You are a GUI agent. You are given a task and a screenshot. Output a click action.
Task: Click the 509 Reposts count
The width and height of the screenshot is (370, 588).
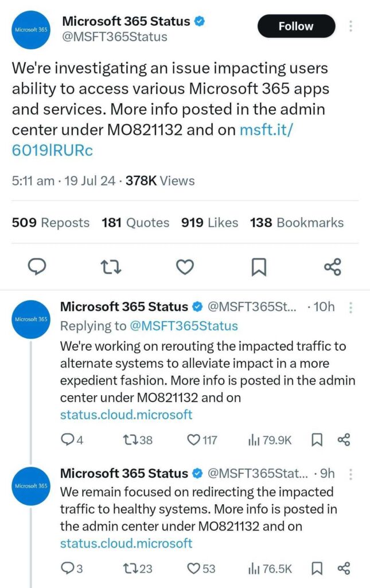click(50, 223)
